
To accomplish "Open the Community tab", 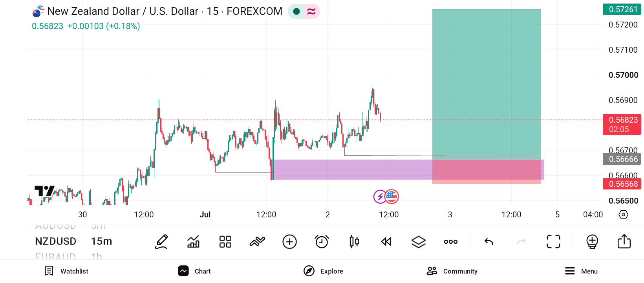I will click(452, 271).
